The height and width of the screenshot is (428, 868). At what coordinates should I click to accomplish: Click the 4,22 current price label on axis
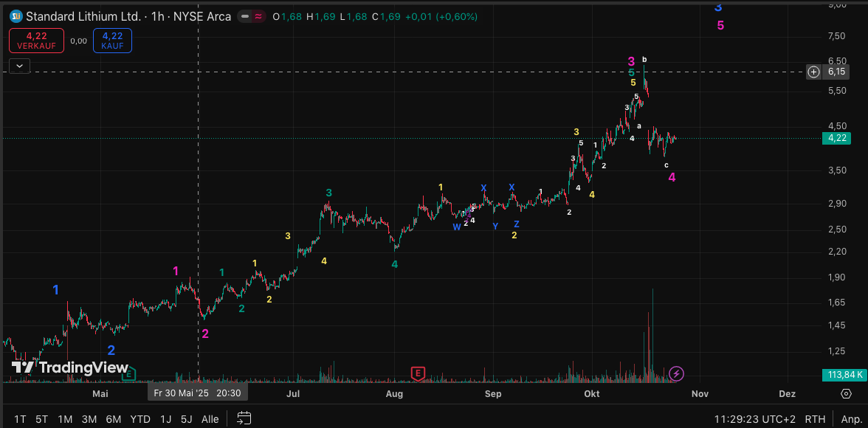(836, 138)
